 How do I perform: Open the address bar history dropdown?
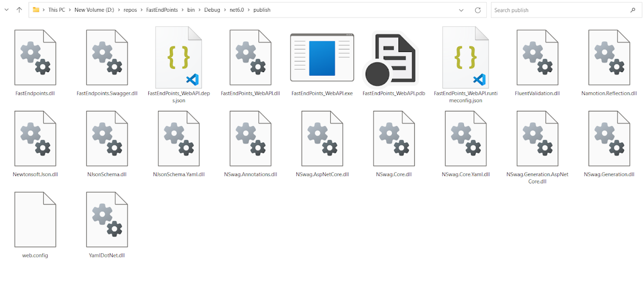pyautogui.click(x=461, y=10)
